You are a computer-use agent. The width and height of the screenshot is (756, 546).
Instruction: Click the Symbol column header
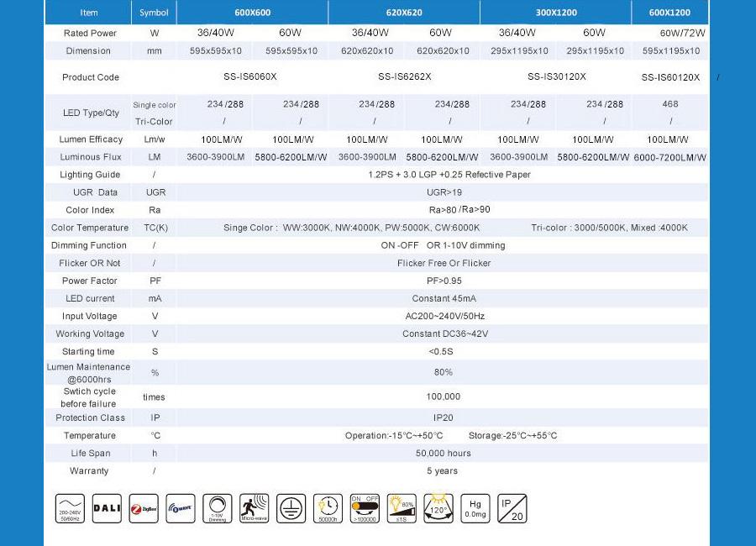[x=155, y=13]
